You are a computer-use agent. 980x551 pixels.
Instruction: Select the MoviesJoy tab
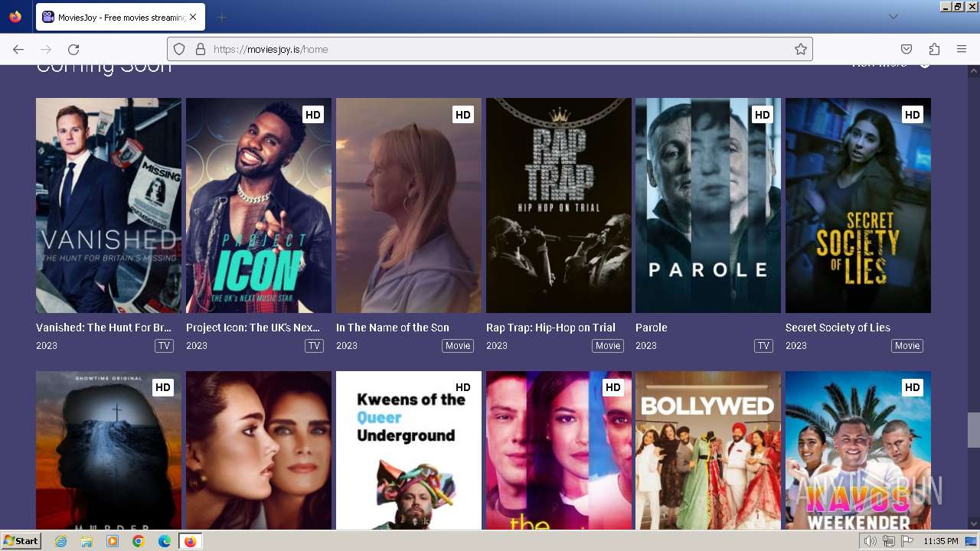pos(120,17)
